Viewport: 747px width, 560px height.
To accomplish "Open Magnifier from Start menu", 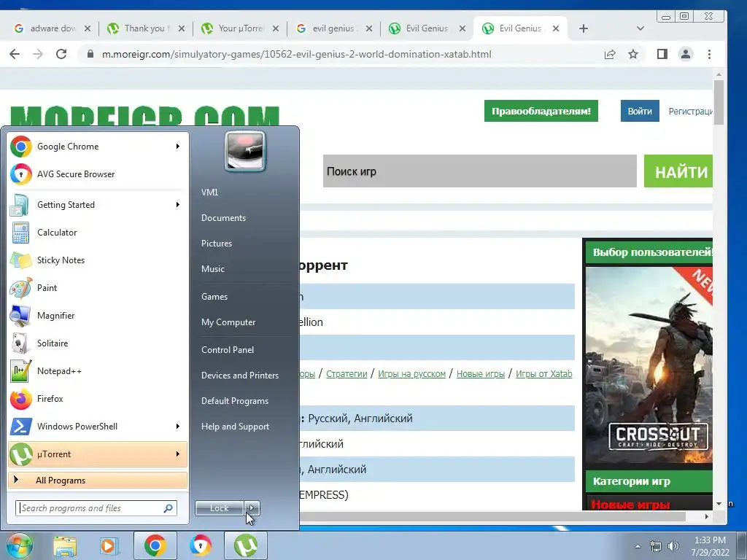I will click(x=98, y=315).
